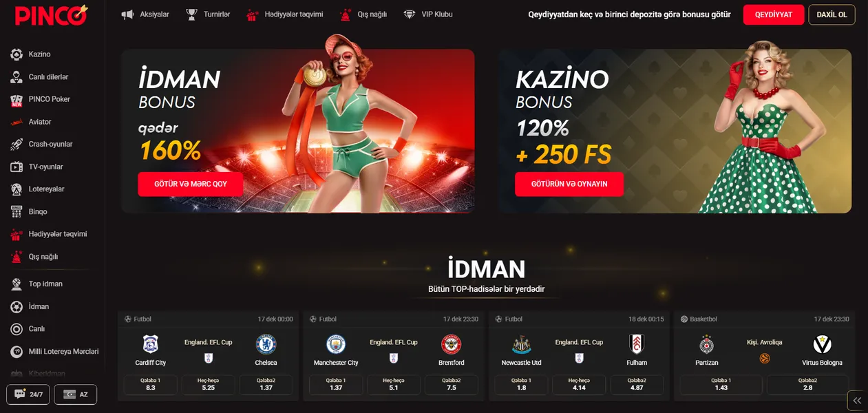Expand the collapsed panel with double-chevron
Screen dimensions: 868x413
click(x=857, y=400)
